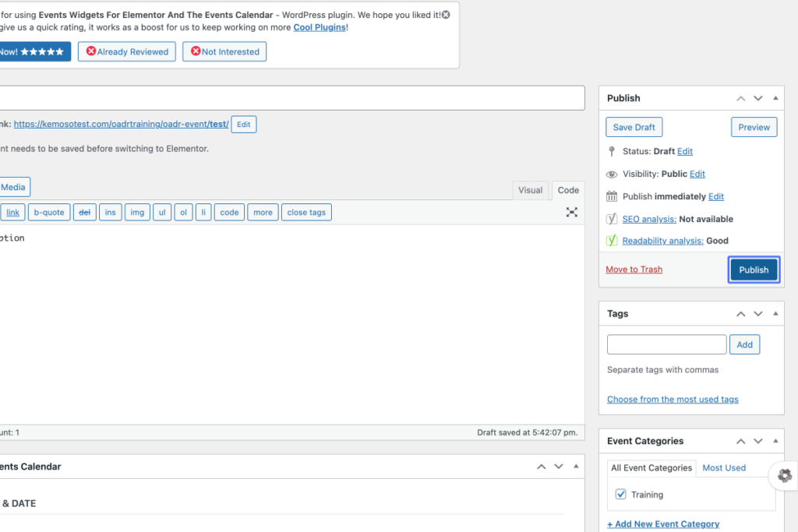The image size is (798, 532).
Task: Move Publish panel up
Action: (741, 98)
